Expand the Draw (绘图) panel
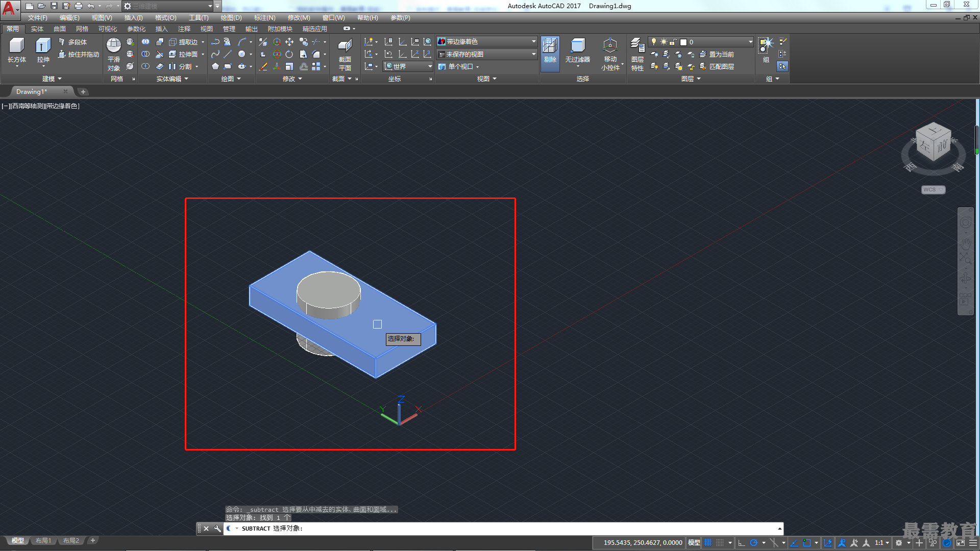 pos(231,79)
